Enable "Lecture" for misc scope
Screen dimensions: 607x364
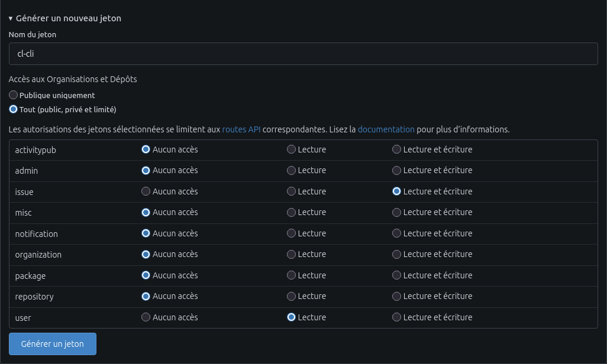(x=291, y=212)
